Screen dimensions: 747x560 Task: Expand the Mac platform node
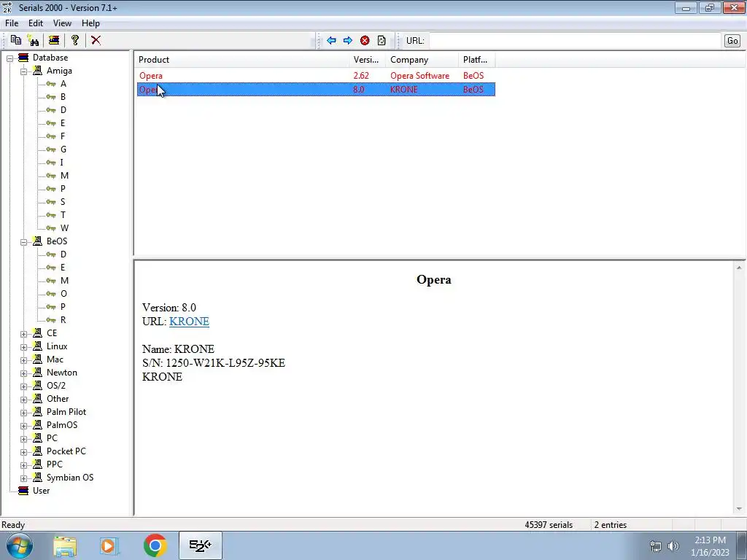pos(23,360)
